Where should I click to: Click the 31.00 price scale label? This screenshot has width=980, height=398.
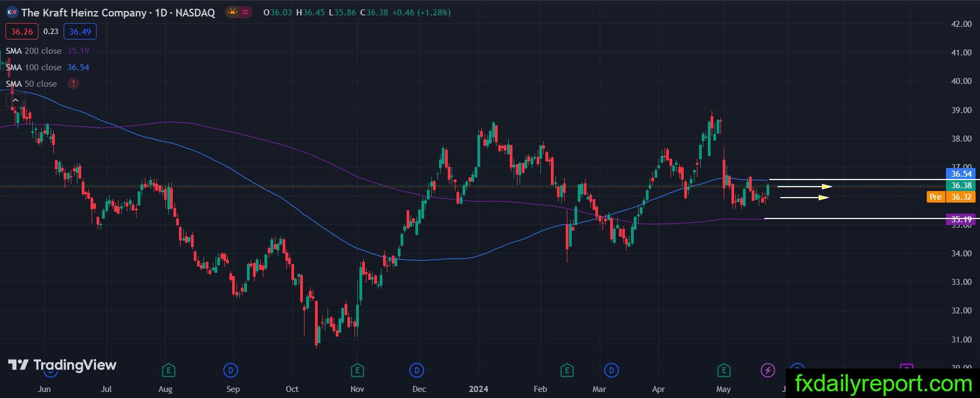[961, 340]
